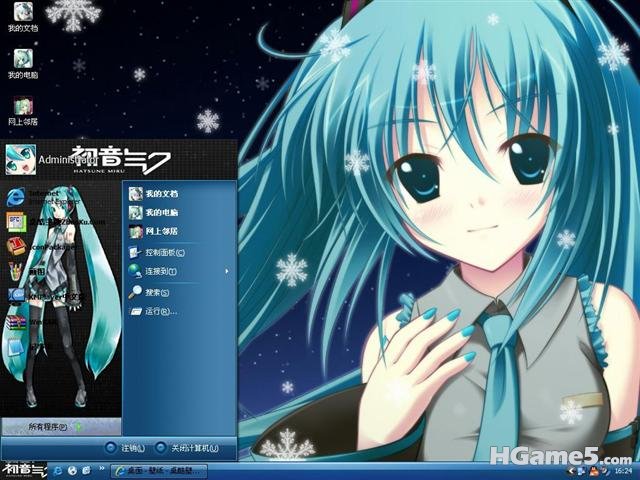Click the 注销 log off button
Image resolution: width=640 pixels, height=480 pixels.
pyautogui.click(x=125, y=448)
